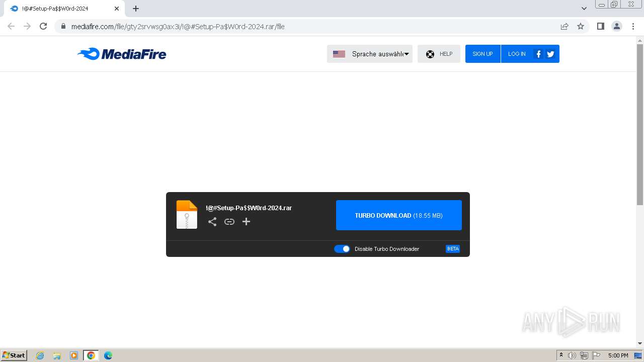Copy link using the chain icon
The width and height of the screenshot is (644, 362).
click(x=229, y=222)
